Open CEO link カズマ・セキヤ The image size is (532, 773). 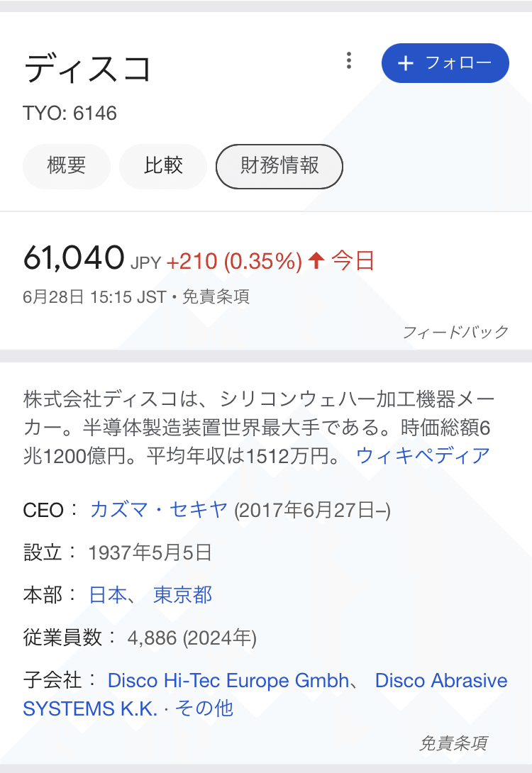tap(159, 509)
